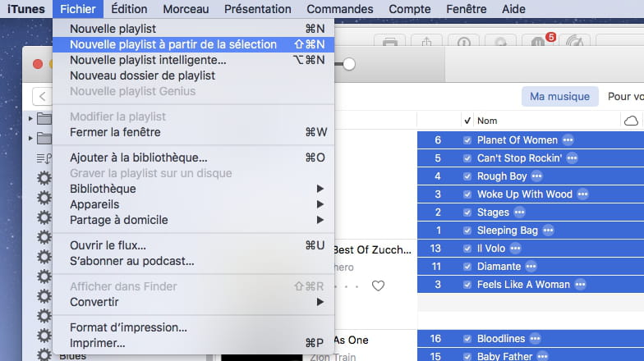Choose Nouveau dossier de playlist
The height and width of the screenshot is (361, 644).
coord(194,75)
